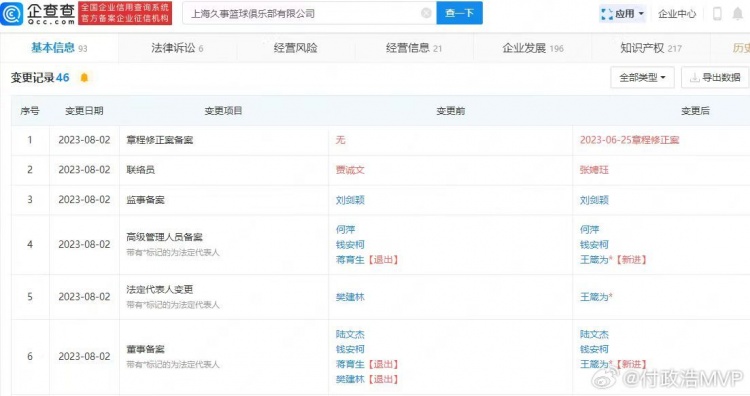Open 陆文杰 in 董事备案 变更后 column

594,334
